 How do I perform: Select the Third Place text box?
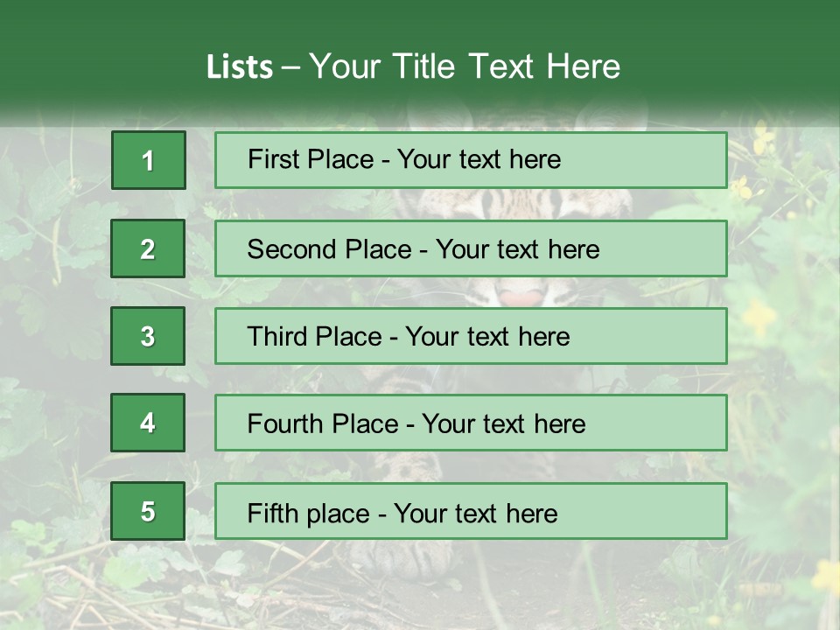click(471, 336)
